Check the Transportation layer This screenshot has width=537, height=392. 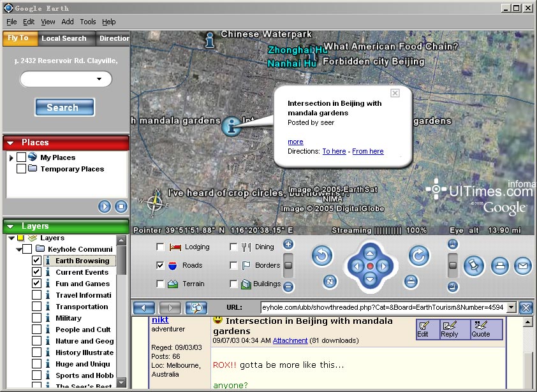[36, 307]
